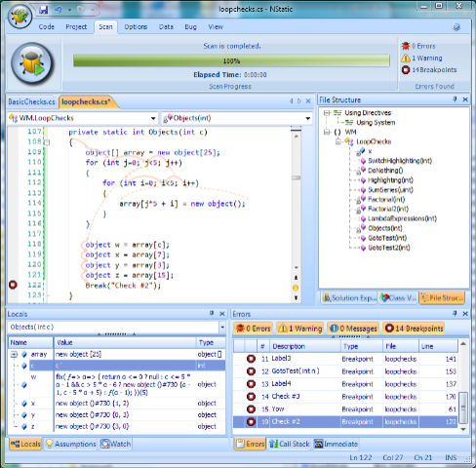Click the Errors list scrollbar thumb
Image resolution: width=476 pixels, height=468 pixels.
[463, 409]
